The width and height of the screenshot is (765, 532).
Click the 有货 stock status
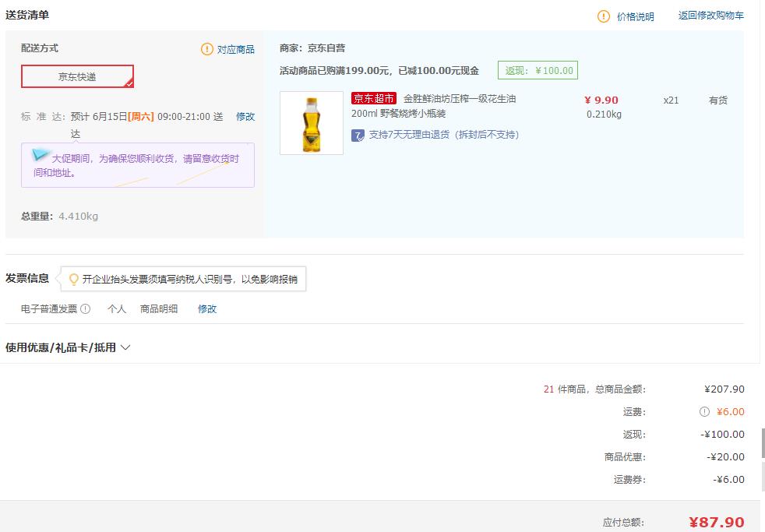click(718, 100)
